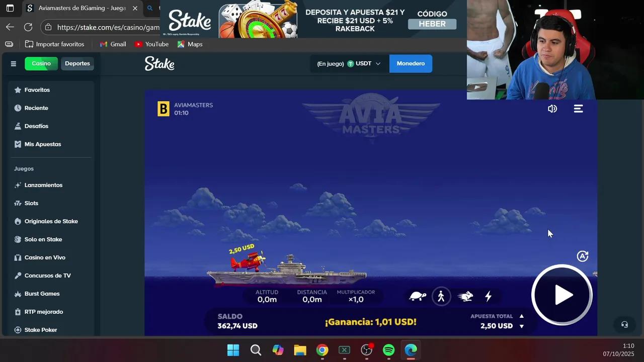Open Windows taskbar search

point(256,350)
